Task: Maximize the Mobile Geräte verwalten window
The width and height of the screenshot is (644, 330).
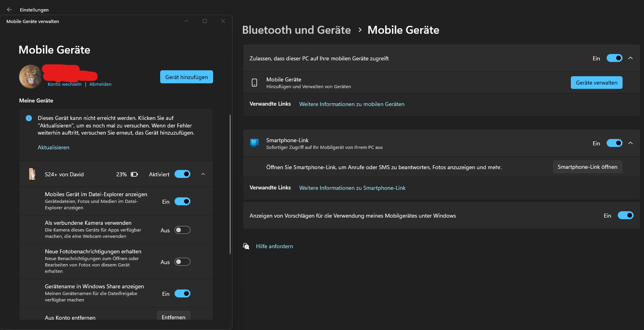Action: [205, 21]
